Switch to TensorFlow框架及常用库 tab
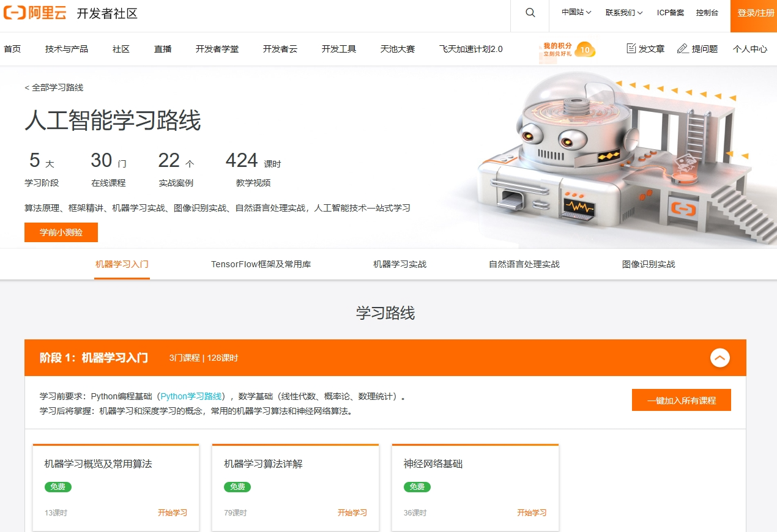 (x=261, y=264)
